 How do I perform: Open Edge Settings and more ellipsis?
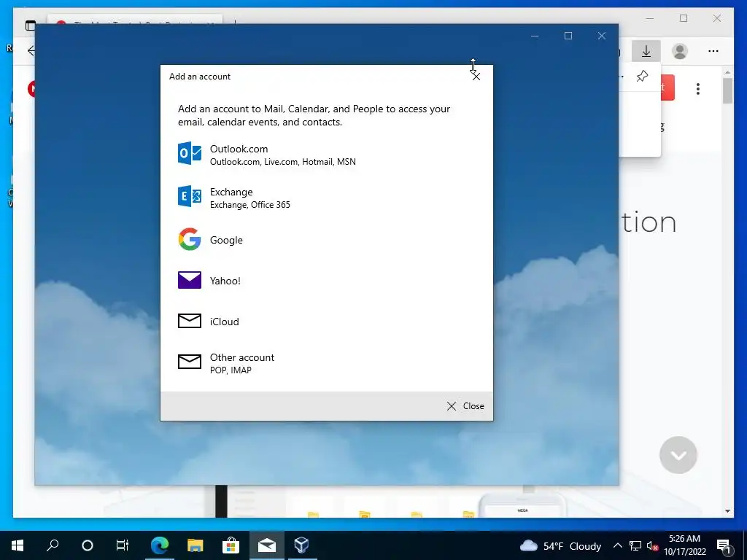(x=713, y=51)
